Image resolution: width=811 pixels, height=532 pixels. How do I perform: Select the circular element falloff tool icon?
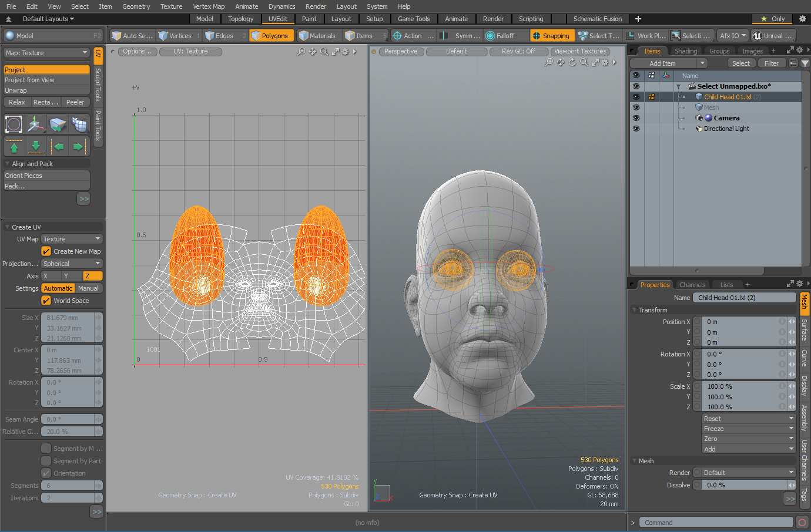[14, 124]
